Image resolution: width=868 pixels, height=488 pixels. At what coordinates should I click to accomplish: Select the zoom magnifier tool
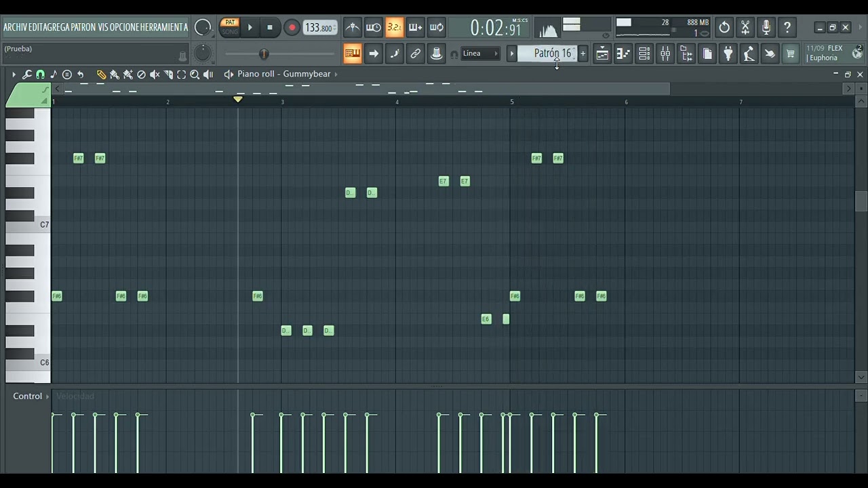(x=195, y=75)
